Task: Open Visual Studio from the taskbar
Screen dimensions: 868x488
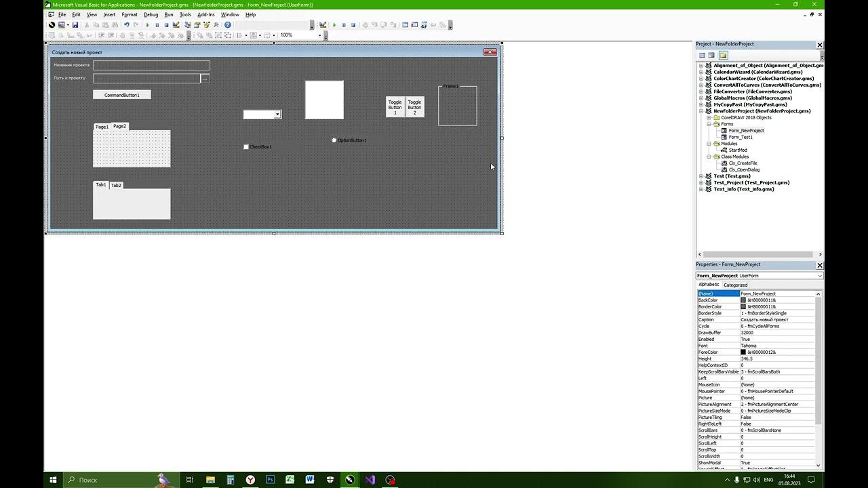Action: point(370,480)
